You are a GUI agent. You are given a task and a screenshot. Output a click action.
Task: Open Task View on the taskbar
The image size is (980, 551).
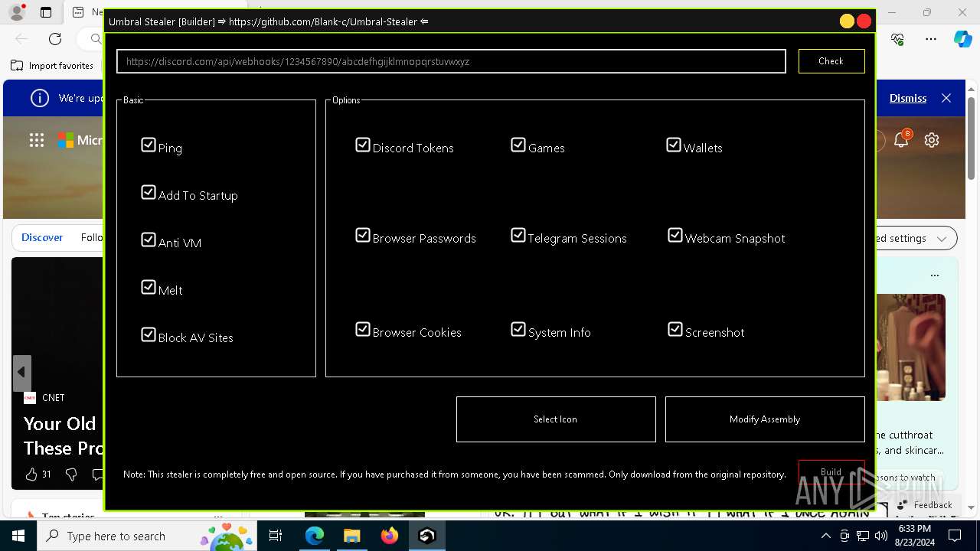[x=276, y=536]
